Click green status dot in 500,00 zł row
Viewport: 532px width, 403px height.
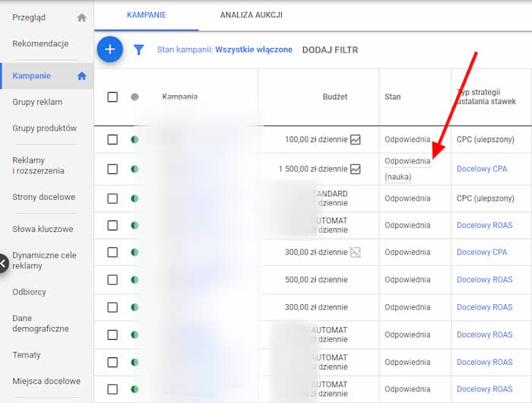[135, 280]
